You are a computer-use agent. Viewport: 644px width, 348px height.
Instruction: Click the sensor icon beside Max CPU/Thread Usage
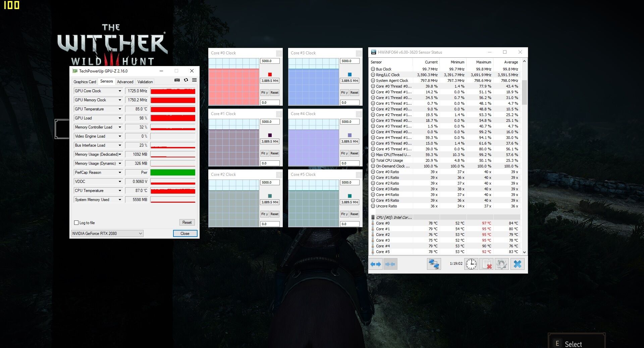point(373,154)
